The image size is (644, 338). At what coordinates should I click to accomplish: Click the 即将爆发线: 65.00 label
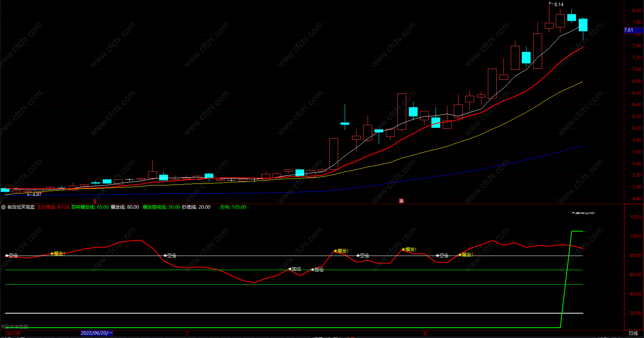90,207
